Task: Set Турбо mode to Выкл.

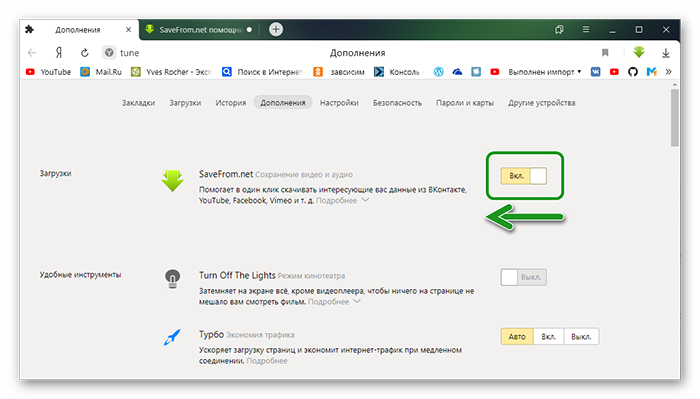Action: pos(581,337)
